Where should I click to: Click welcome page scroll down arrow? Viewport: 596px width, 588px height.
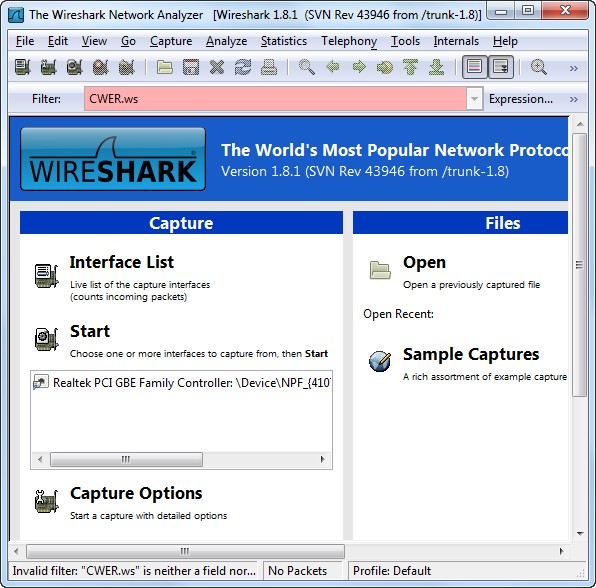tap(580, 534)
